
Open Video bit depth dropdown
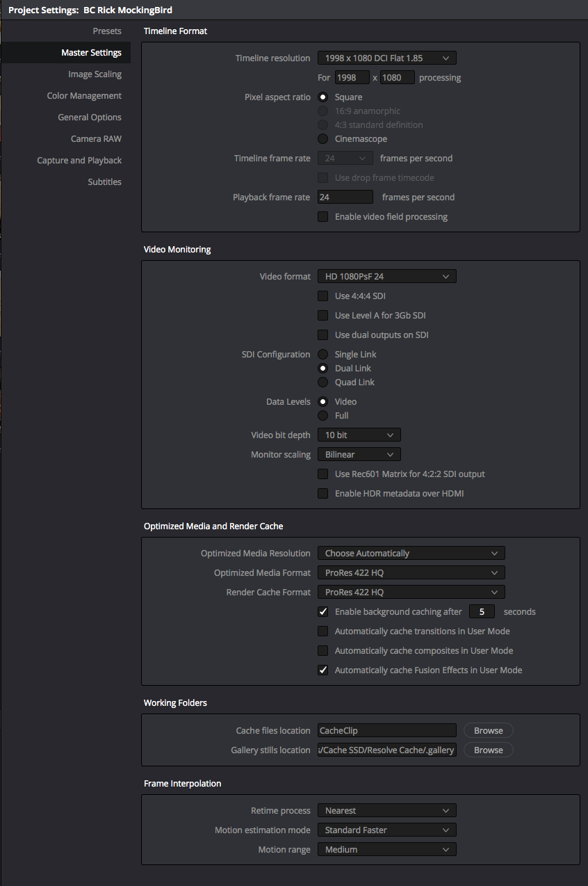tap(359, 435)
